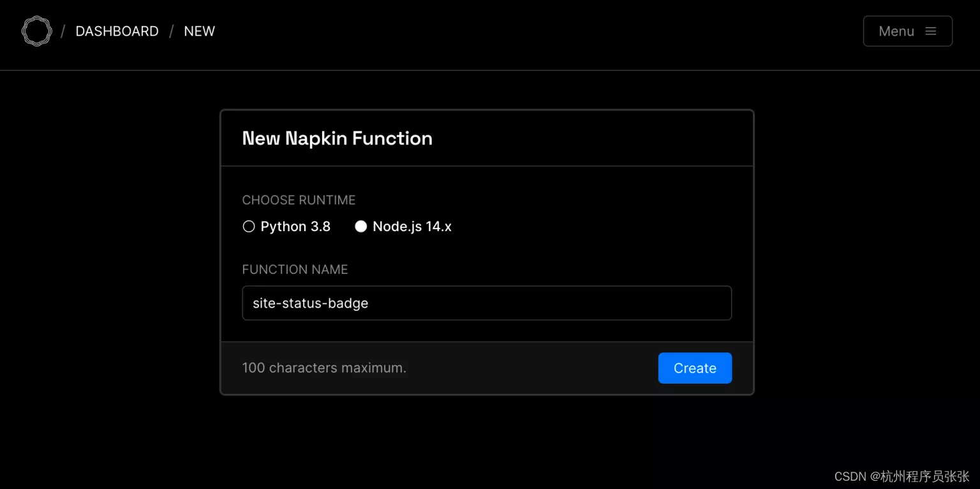980x489 pixels.
Task: Click the hamburger icon beside Menu
Action: (x=931, y=31)
